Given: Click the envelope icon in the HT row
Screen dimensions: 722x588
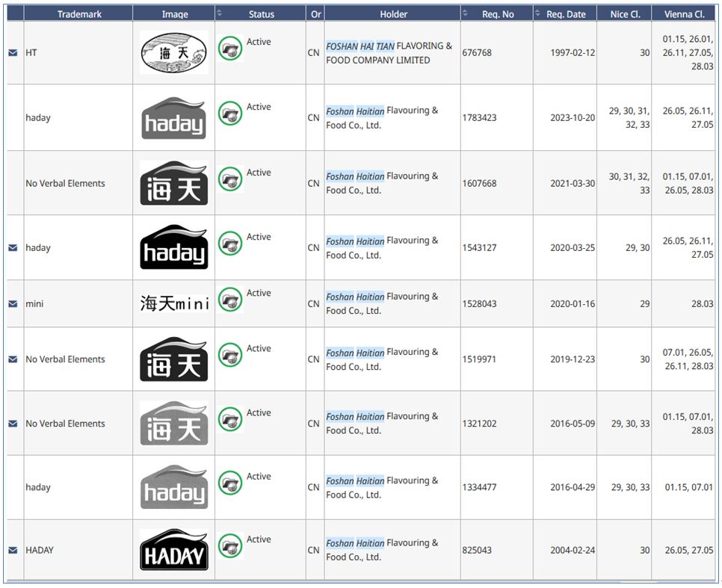Looking at the screenshot, I should [x=13, y=53].
